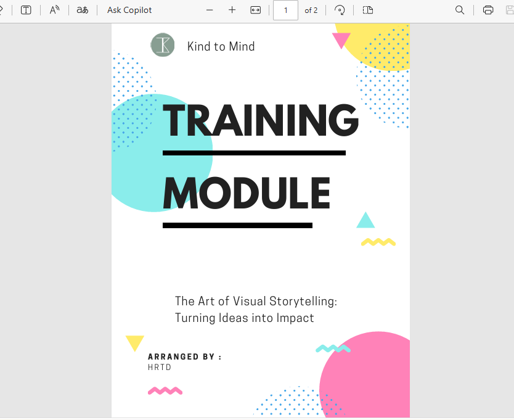Image resolution: width=514 pixels, height=420 pixels.
Task: Select the Add text tool icon
Action: pos(26,10)
